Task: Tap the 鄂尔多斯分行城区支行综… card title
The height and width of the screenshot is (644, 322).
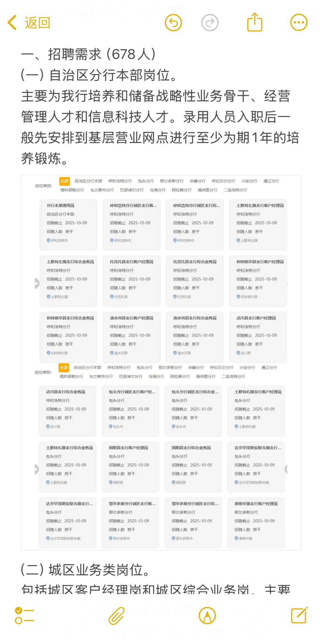Action: (x=195, y=504)
